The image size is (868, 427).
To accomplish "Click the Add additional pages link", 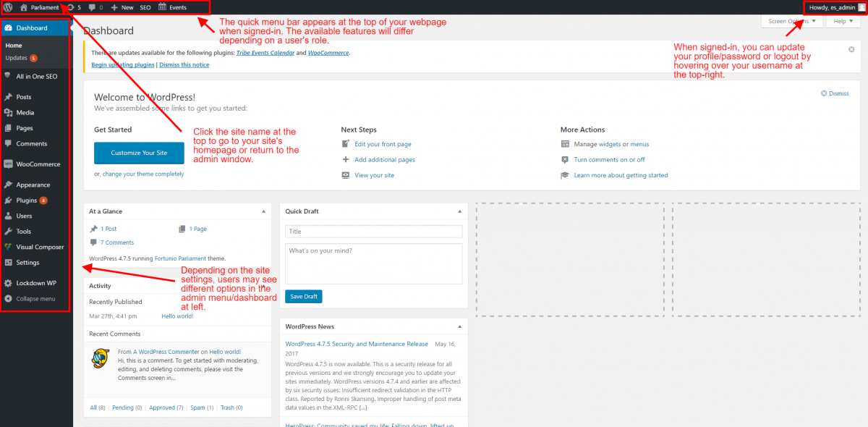I will pyautogui.click(x=385, y=160).
